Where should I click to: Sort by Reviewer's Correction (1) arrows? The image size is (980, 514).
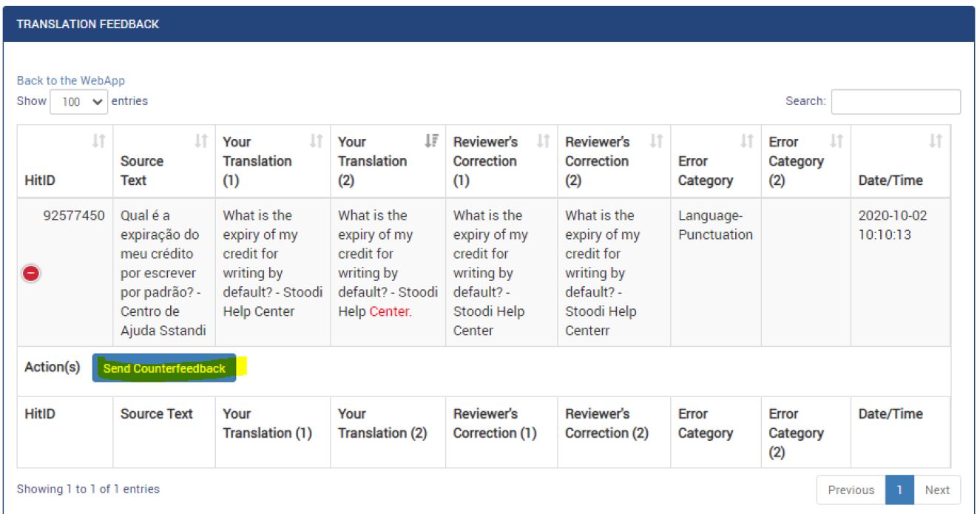coord(543,141)
